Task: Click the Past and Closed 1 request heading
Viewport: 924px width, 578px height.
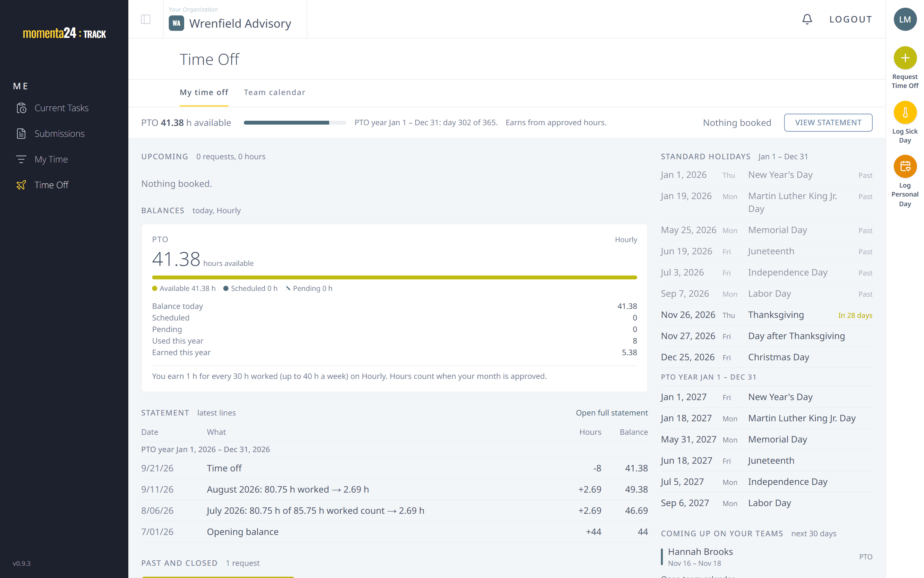Action: tap(201, 563)
